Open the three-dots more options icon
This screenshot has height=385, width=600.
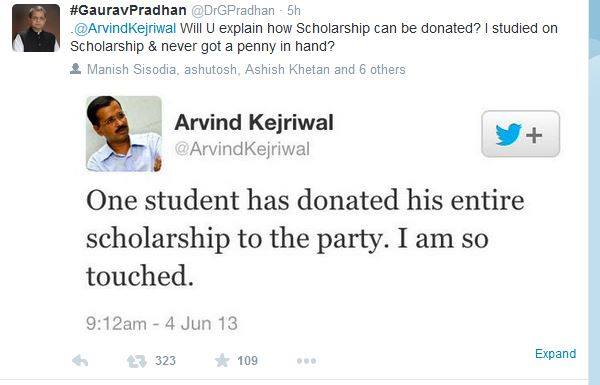307,361
